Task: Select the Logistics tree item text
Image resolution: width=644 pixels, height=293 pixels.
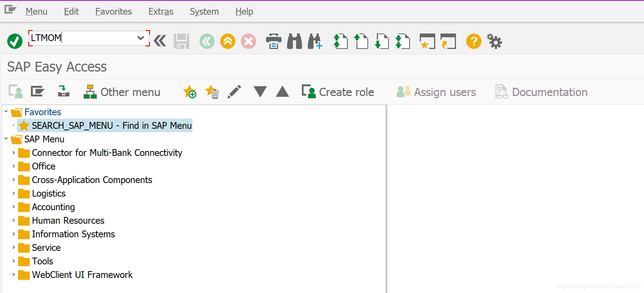Action: pyautogui.click(x=49, y=193)
